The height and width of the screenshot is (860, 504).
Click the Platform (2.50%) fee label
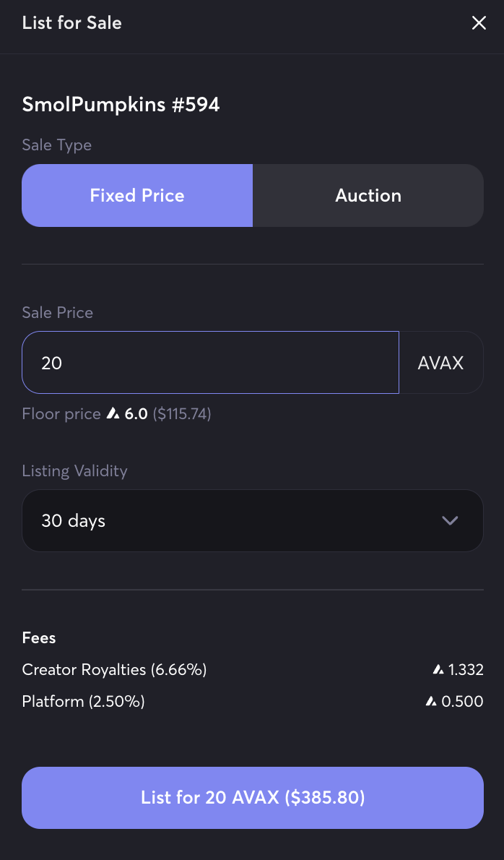84,702
